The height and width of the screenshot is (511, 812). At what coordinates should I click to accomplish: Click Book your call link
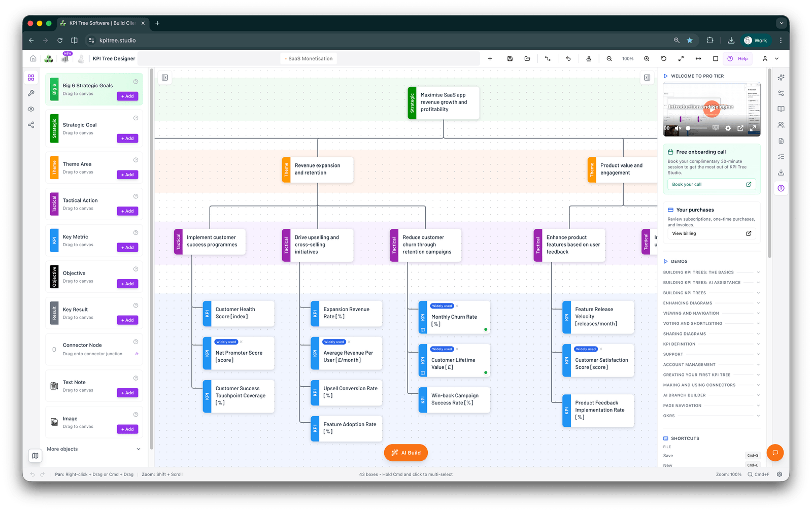point(712,184)
